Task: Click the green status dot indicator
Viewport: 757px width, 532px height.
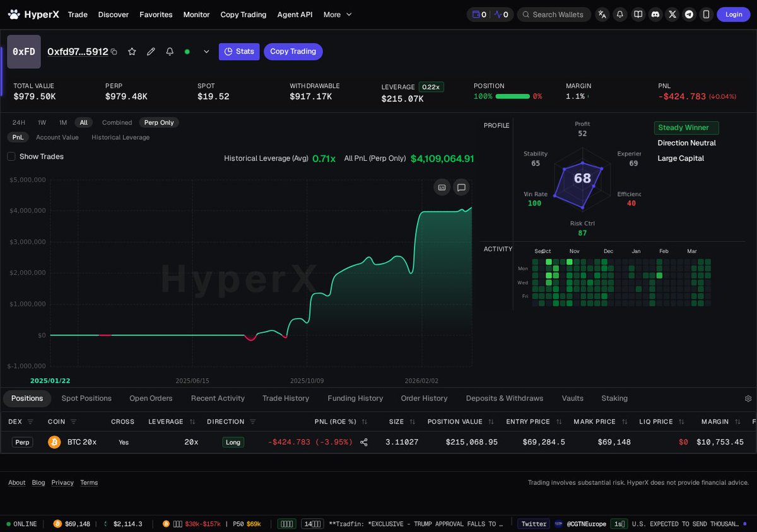Action: pos(187,52)
